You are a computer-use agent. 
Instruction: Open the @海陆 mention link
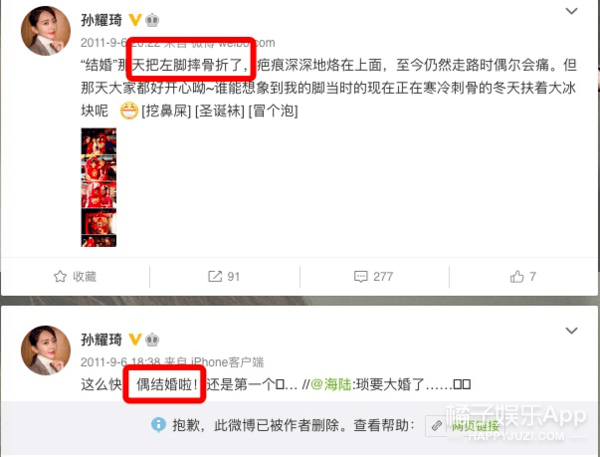point(331,384)
